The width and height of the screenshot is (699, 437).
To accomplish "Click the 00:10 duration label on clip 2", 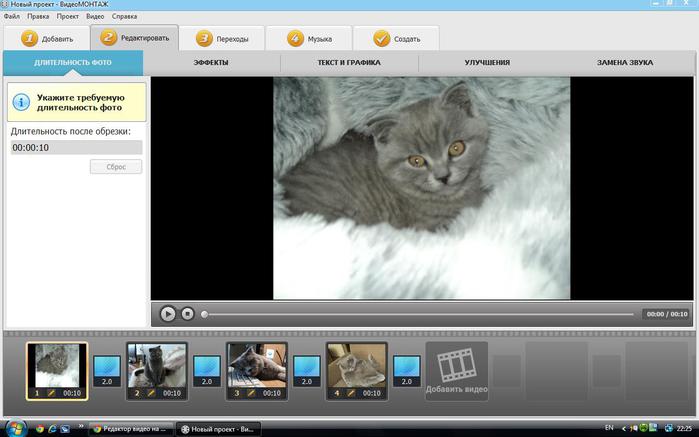I will pyautogui.click(x=172, y=393).
